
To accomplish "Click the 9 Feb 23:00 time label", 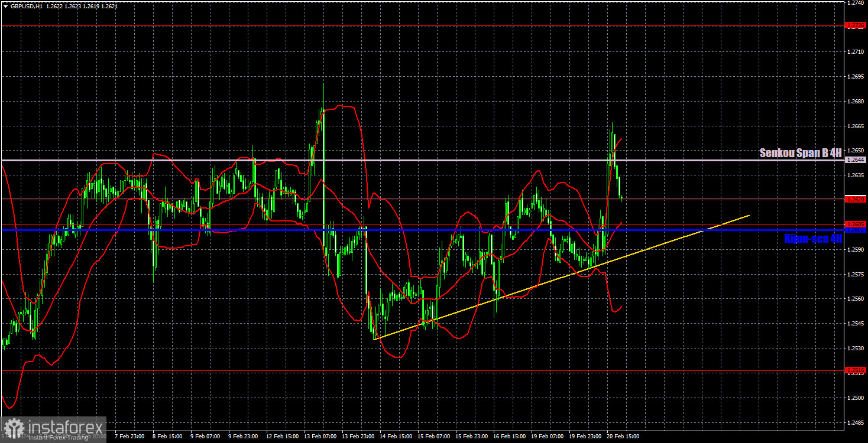I will pos(243,437).
